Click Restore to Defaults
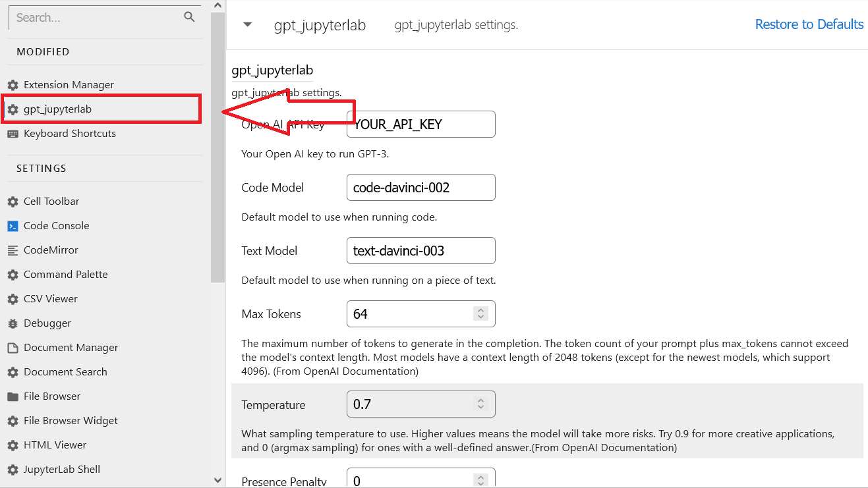 (809, 24)
